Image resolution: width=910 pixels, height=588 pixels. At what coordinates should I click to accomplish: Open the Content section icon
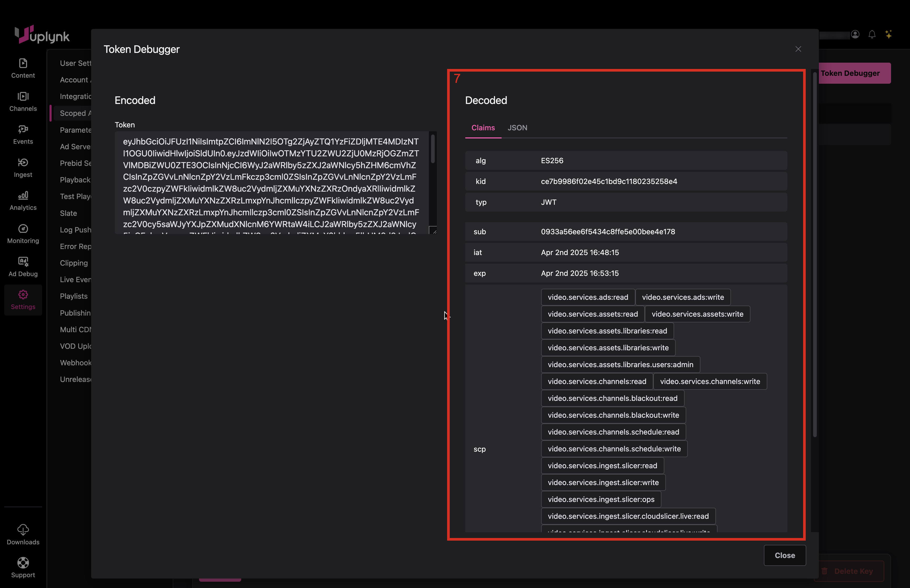click(x=23, y=63)
